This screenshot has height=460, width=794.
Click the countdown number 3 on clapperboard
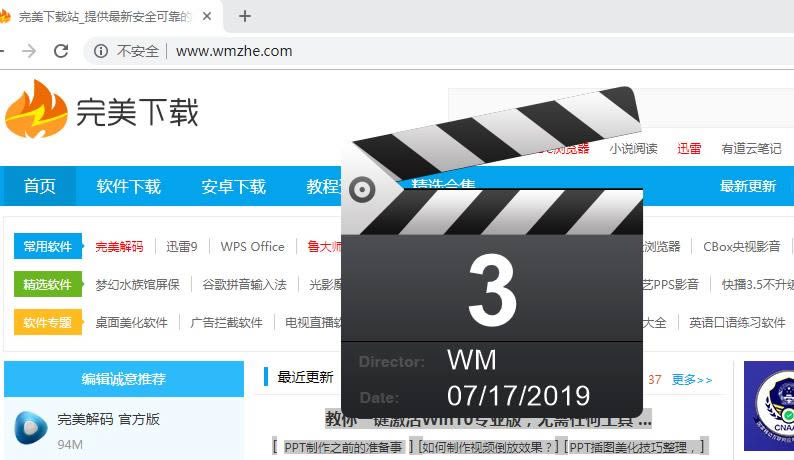pyautogui.click(x=492, y=291)
